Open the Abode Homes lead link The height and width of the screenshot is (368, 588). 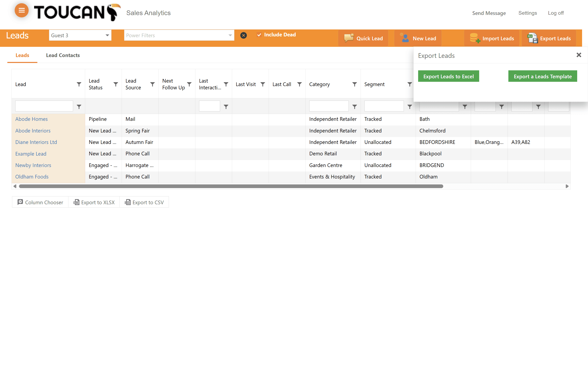point(31,119)
